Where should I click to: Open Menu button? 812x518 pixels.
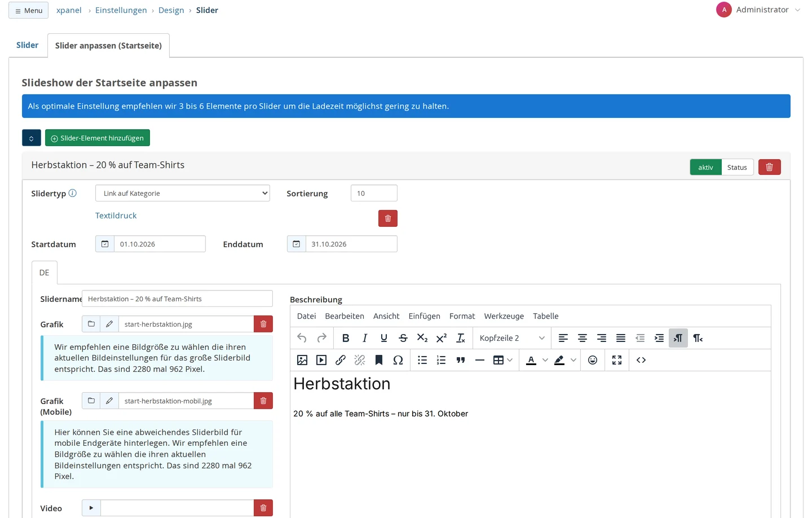point(28,10)
